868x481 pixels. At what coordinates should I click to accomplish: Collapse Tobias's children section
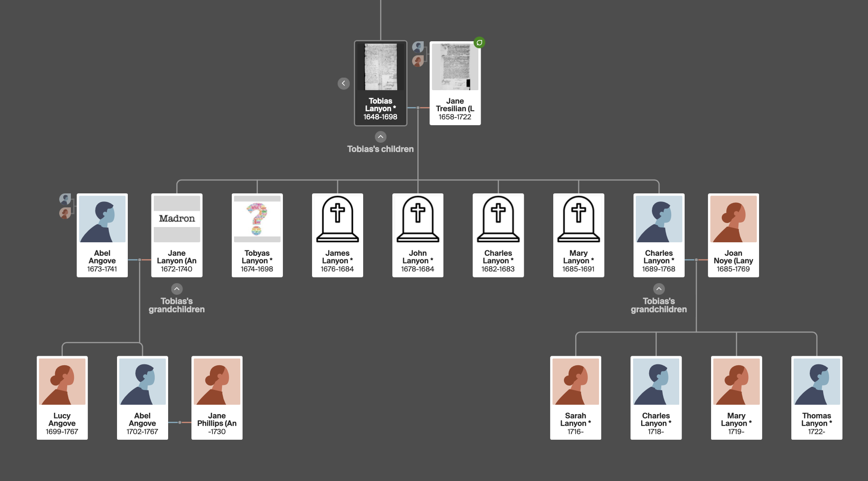tap(380, 137)
